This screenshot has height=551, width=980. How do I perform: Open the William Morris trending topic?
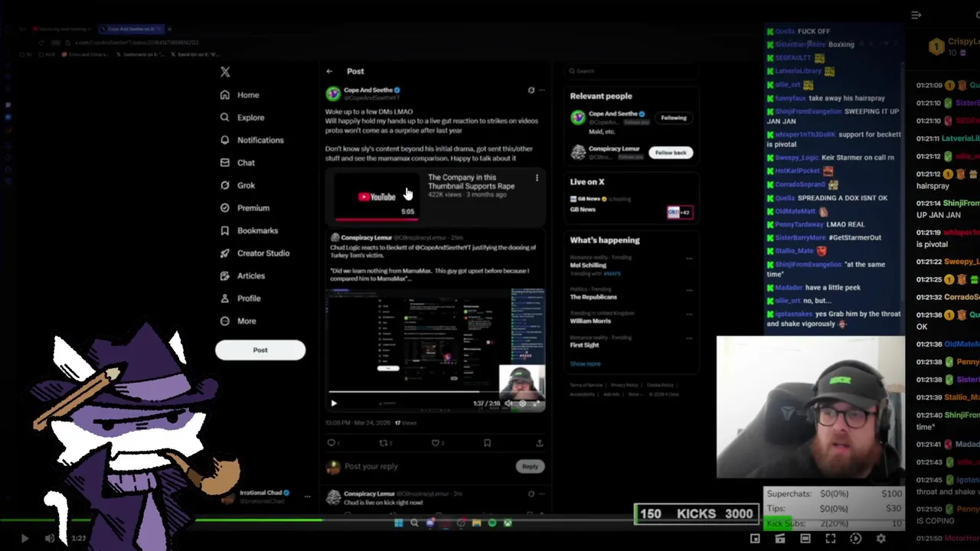pos(590,321)
